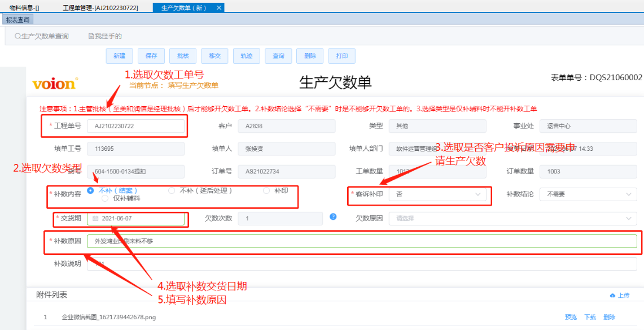Click the text 表单单号：DQS21060002
644x330 pixels.
pos(597,77)
